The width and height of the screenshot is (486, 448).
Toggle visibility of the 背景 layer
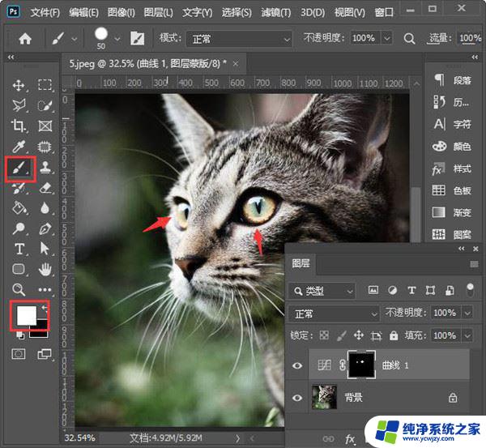click(297, 398)
